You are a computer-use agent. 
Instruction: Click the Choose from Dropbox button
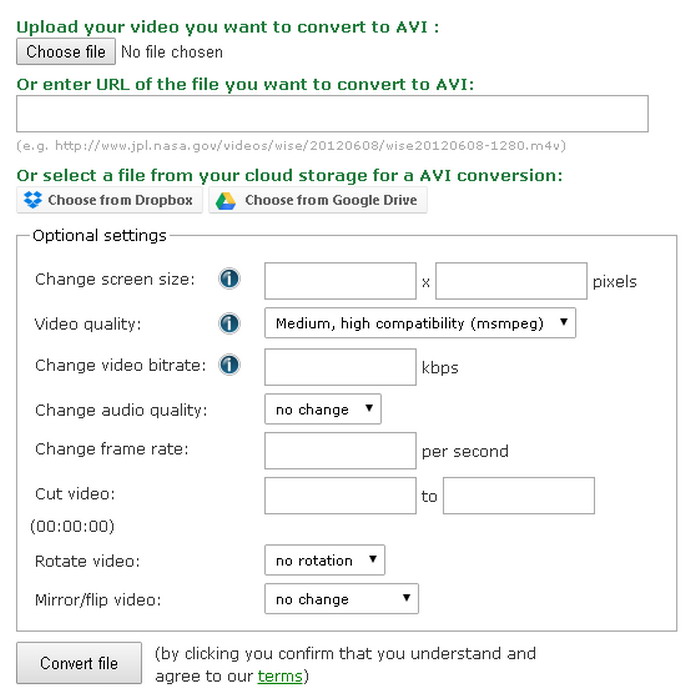coord(109,200)
